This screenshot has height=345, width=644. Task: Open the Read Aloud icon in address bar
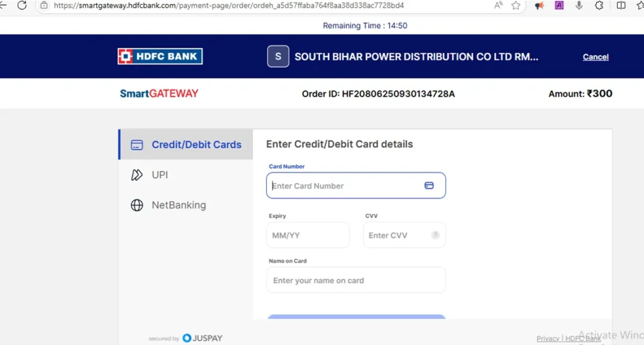tap(498, 5)
